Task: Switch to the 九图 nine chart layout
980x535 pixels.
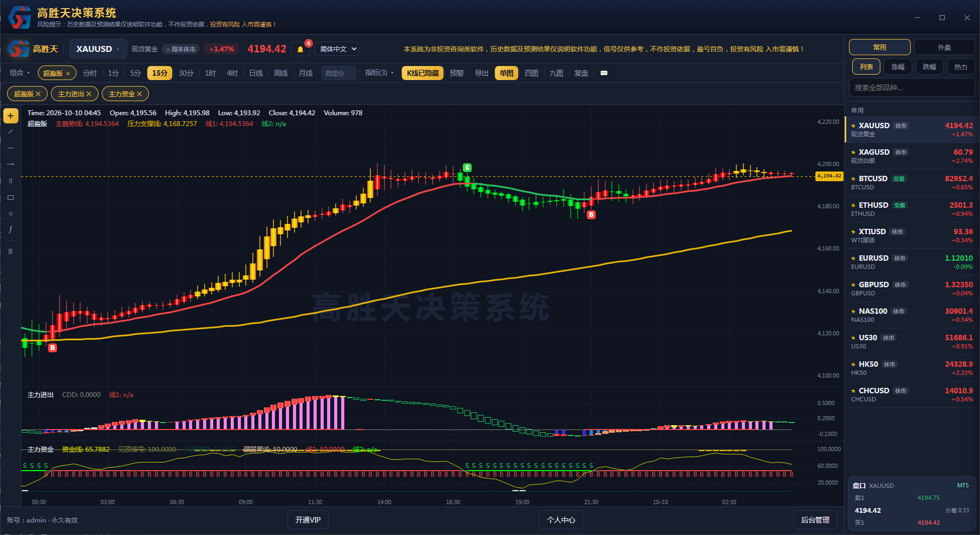Action: (556, 73)
